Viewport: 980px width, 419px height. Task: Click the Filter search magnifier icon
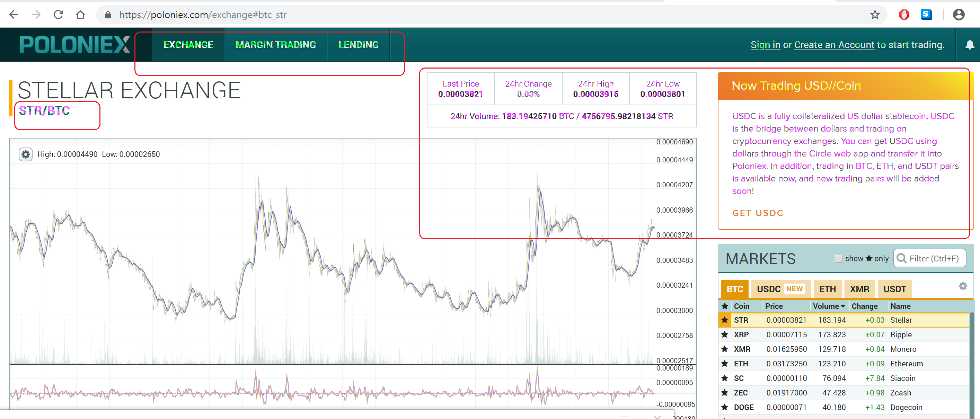[901, 259]
